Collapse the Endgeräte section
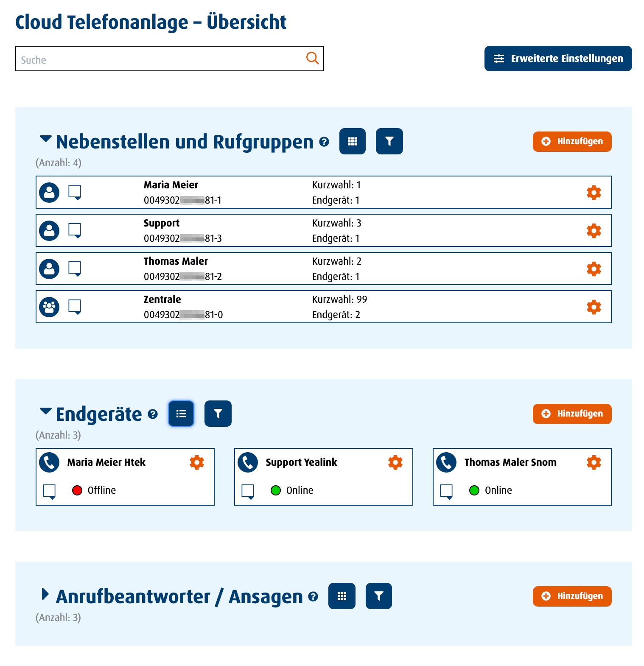 click(45, 411)
